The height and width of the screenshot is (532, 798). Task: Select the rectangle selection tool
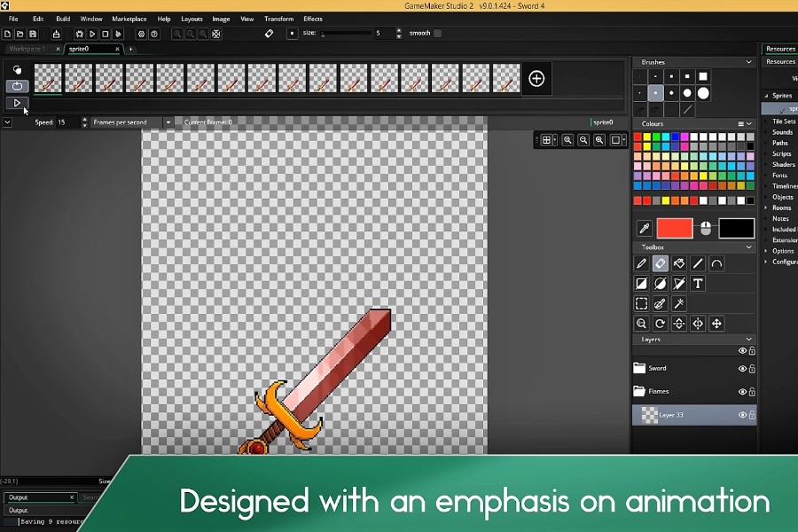[641, 304]
